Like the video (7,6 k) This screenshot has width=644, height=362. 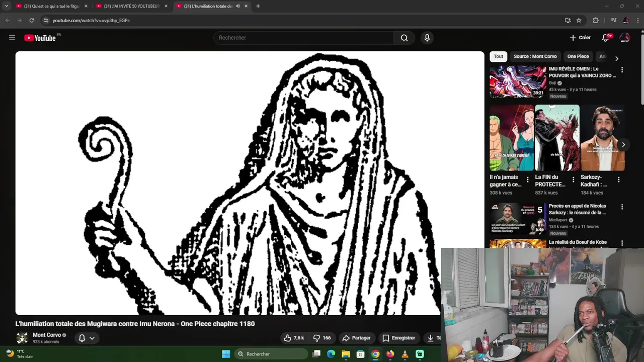(x=294, y=338)
